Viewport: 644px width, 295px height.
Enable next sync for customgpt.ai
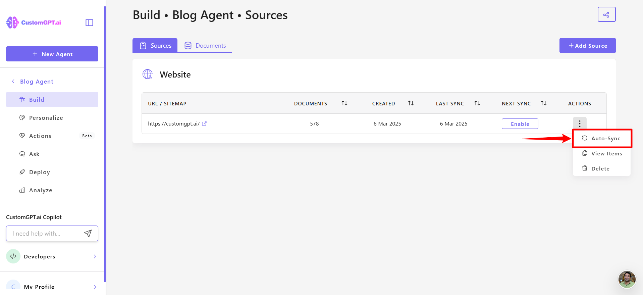point(520,124)
